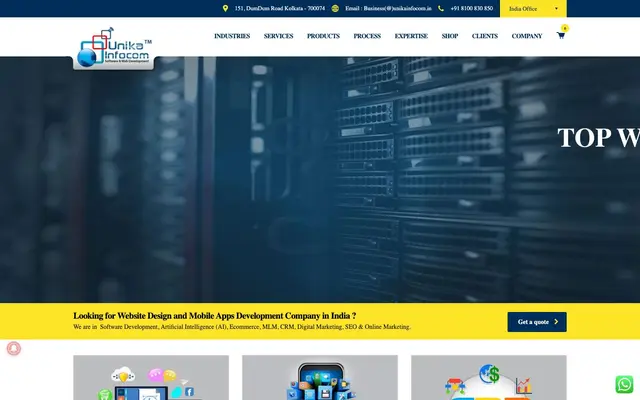Open the INDUSTRIES menu
This screenshot has height=400, width=640.
tap(232, 36)
